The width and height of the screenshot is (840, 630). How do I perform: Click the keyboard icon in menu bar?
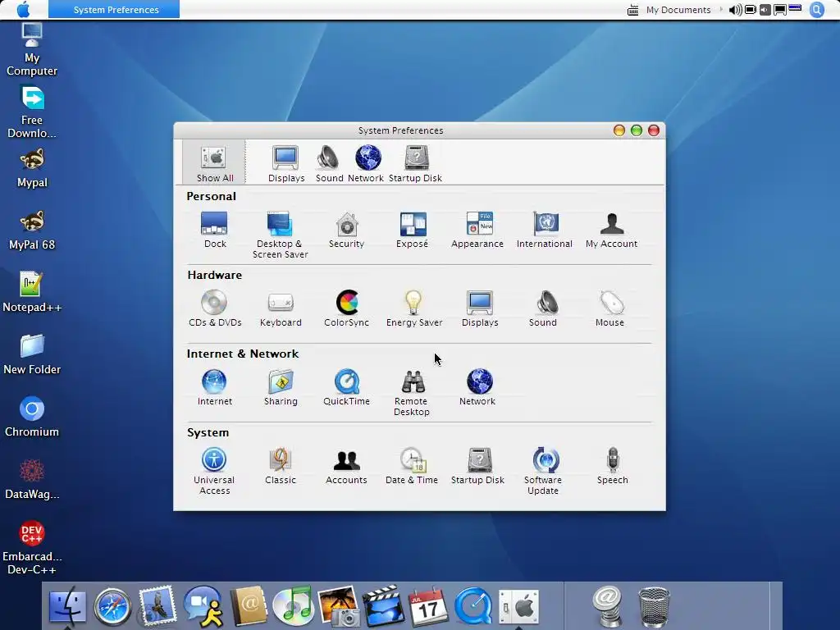(x=633, y=10)
